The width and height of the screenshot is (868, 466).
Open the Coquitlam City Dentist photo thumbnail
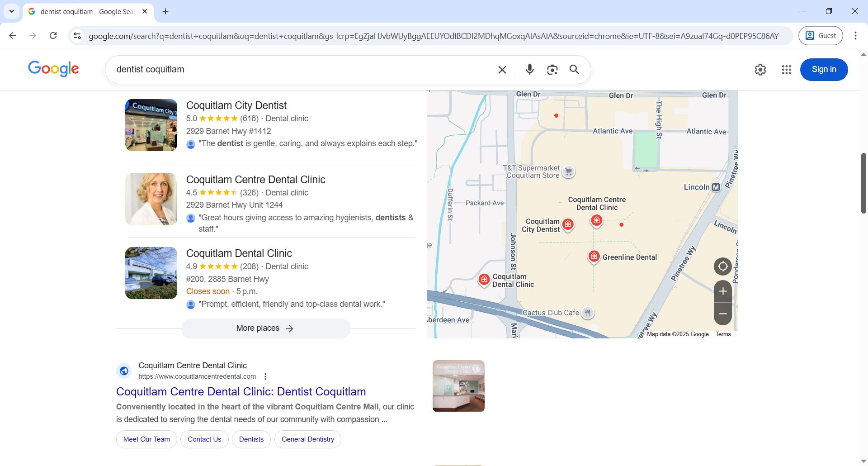(x=151, y=125)
